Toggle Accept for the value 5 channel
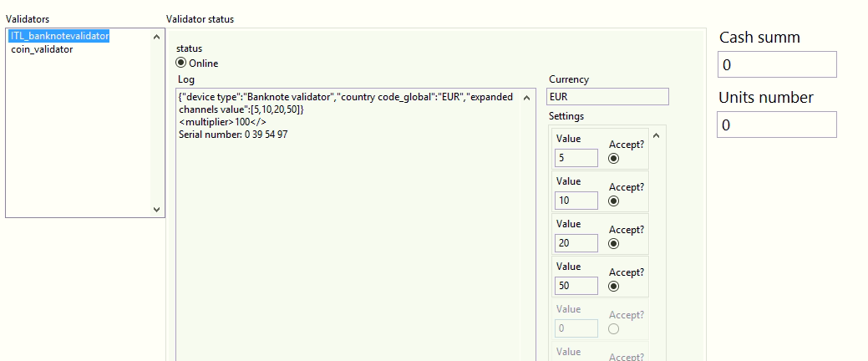This screenshot has height=361, width=868. [614, 158]
